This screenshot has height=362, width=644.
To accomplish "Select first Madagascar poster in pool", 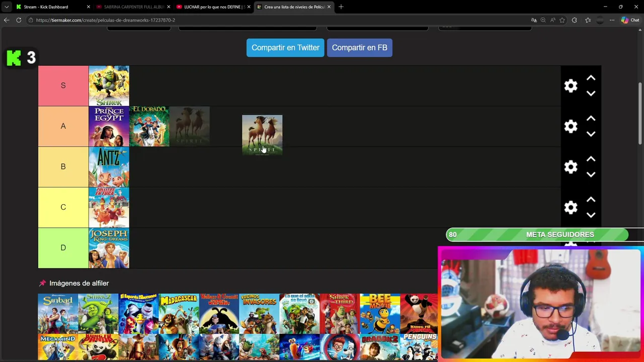I will 179,314.
